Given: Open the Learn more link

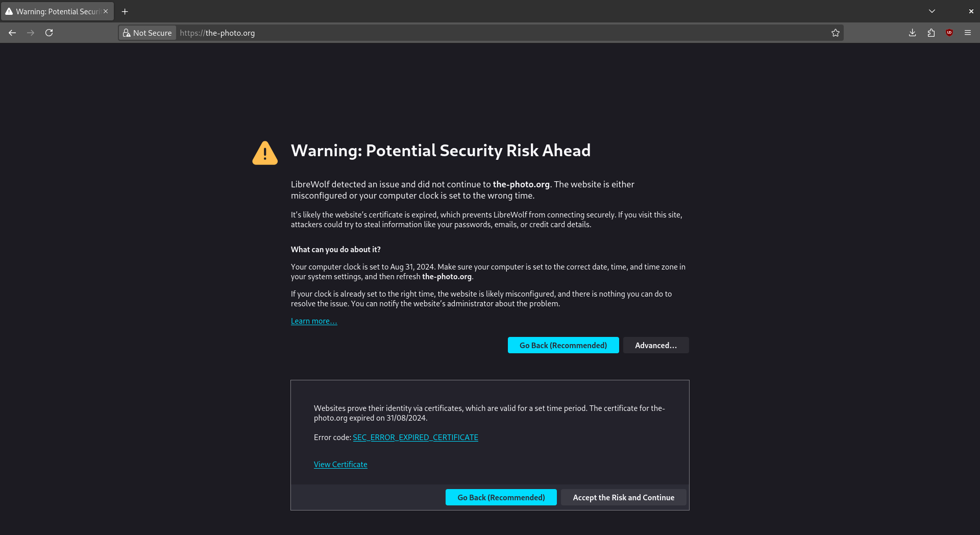Looking at the screenshot, I should (314, 321).
